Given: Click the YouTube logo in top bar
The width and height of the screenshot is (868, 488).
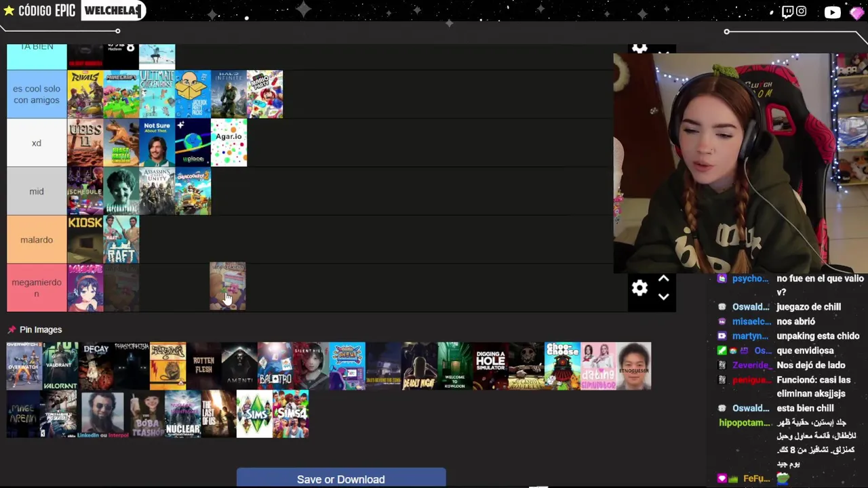Looking at the screenshot, I should [x=832, y=12].
